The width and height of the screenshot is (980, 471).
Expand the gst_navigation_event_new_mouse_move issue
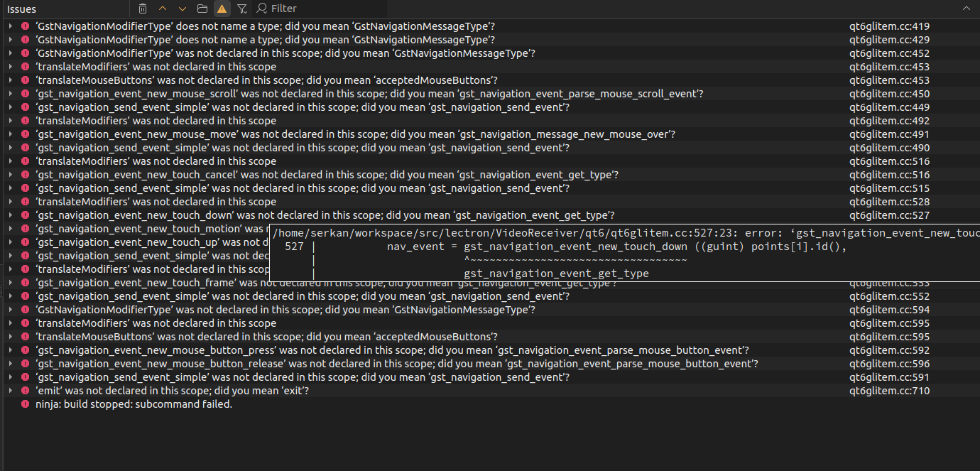click(x=10, y=134)
